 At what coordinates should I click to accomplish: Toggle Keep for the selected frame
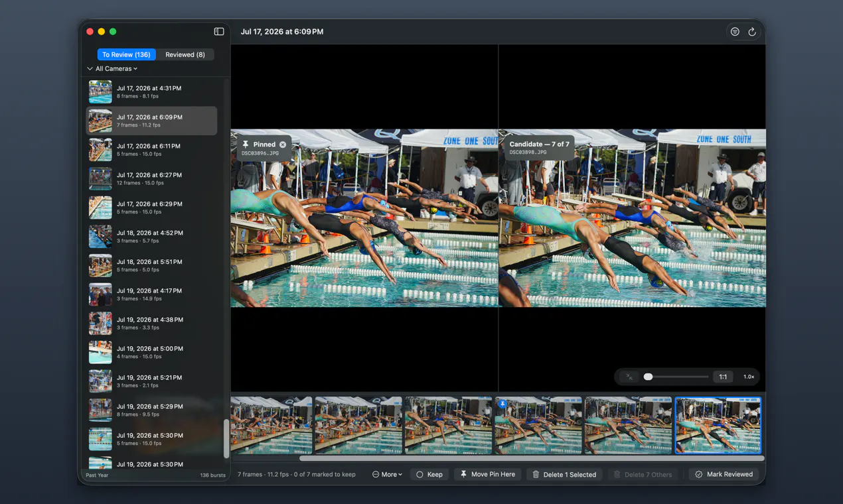[429, 475]
